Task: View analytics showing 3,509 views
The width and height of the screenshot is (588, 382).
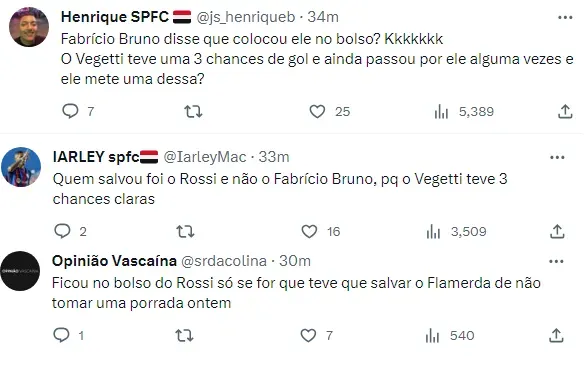Action: coord(434,231)
